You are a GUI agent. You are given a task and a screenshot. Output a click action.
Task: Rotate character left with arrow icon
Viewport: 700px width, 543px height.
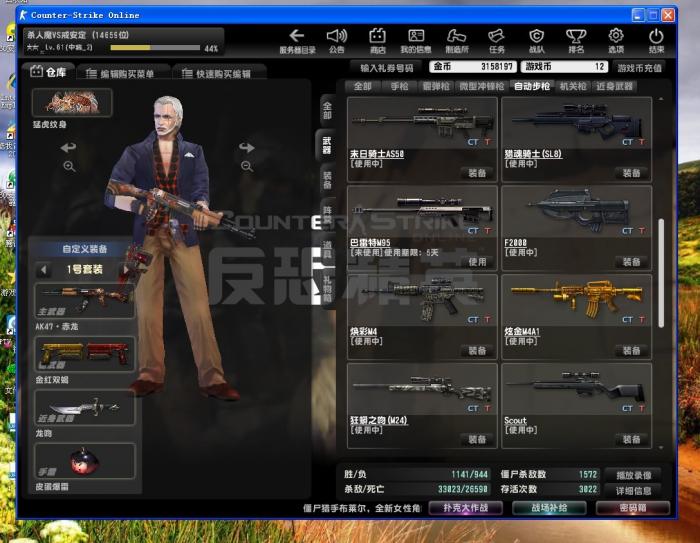coord(68,147)
